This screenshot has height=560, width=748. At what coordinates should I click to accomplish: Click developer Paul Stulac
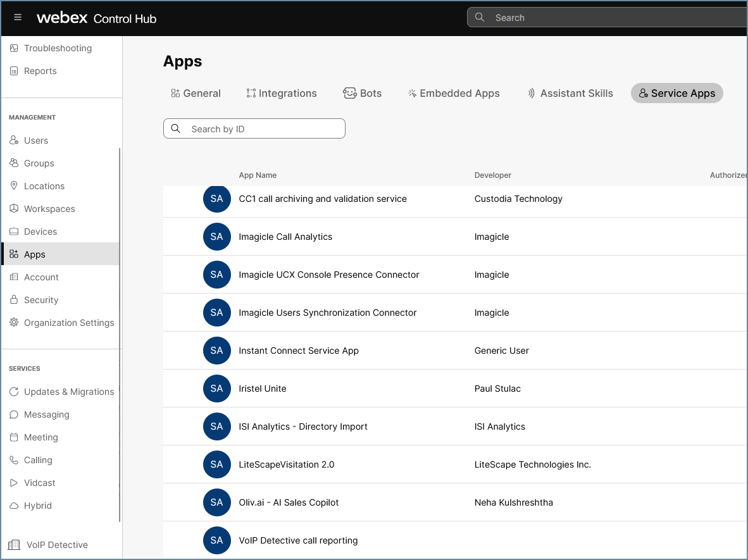pyautogui.click(x=497, y=389)
